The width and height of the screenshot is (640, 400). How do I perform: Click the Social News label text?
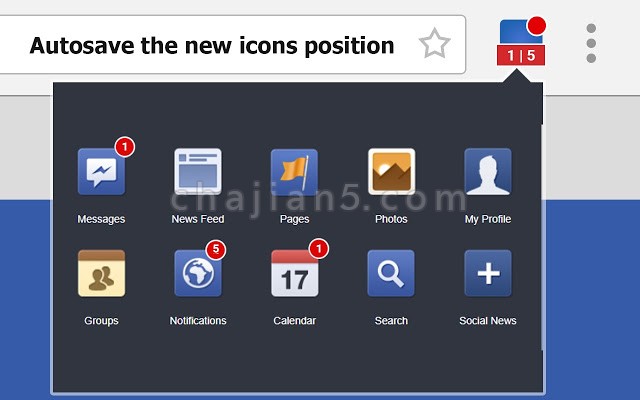488,321
